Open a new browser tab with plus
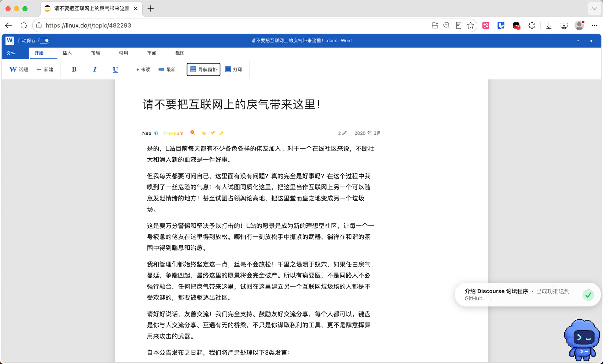Screen dimensions: 603x364 [x=151, y=8]
